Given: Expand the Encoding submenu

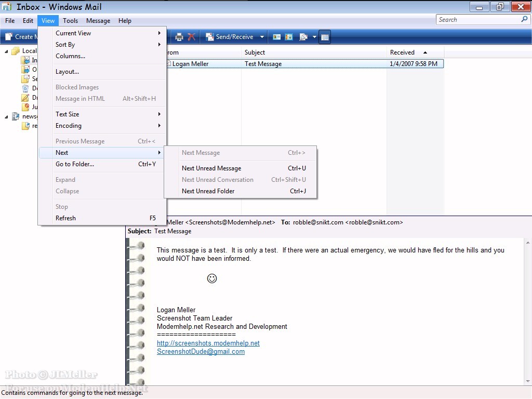Looking at the screenshot, I should [102, 126].
